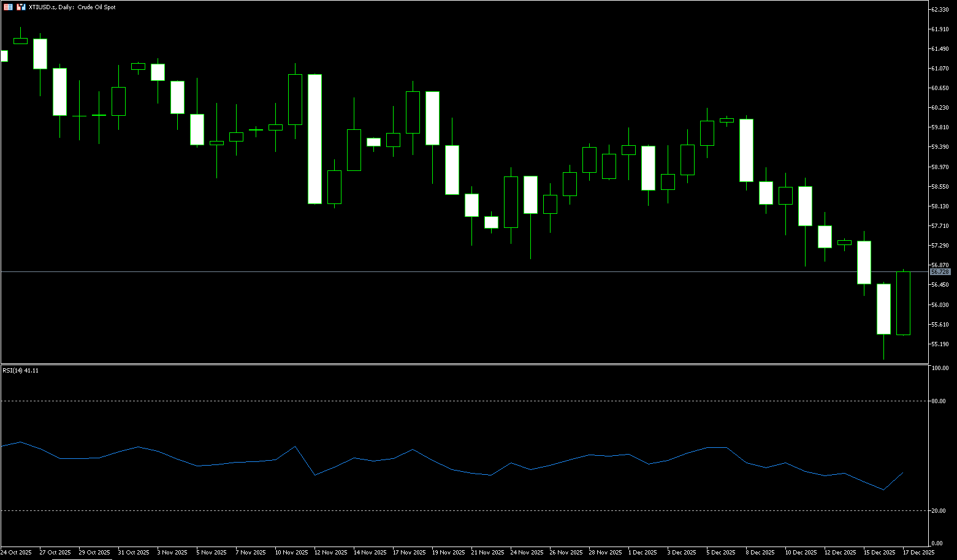Click the RSI 80.00 level label

[939, 401]
